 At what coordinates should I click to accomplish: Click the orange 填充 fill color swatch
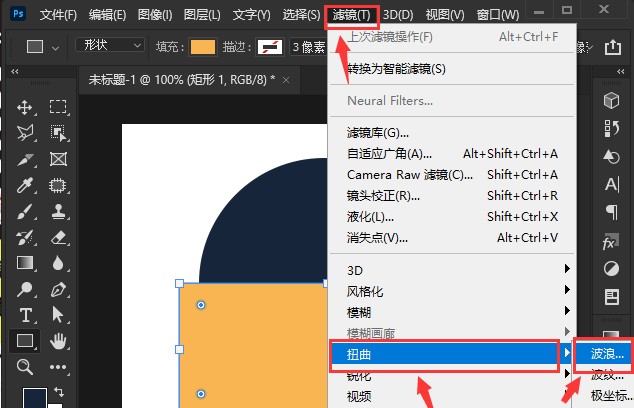[x=203, y=47]
